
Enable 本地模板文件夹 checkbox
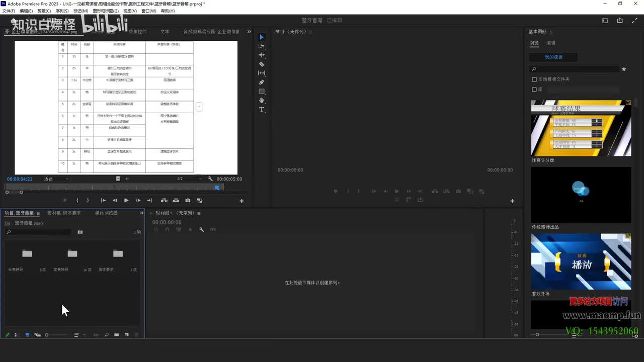point(534,79)
